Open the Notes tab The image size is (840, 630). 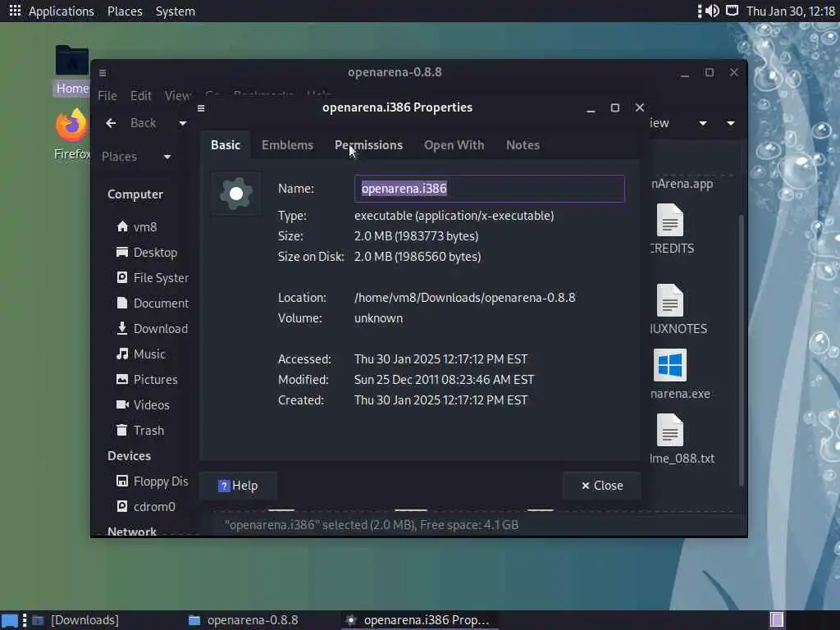[x=523, y=145]
